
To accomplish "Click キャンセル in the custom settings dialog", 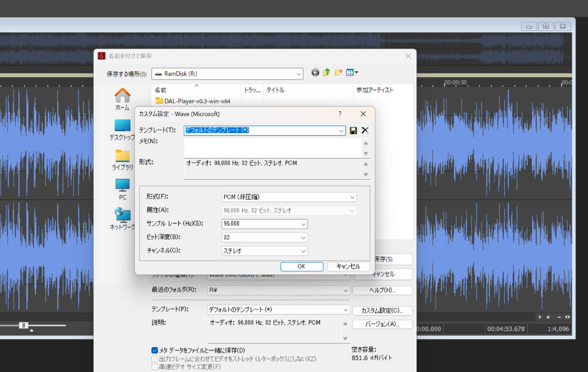I will pos(348,267).
